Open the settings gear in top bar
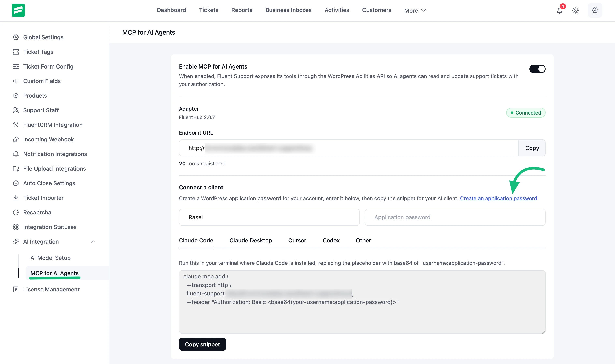Screen dimensions: 615x364 coord(595,10)
